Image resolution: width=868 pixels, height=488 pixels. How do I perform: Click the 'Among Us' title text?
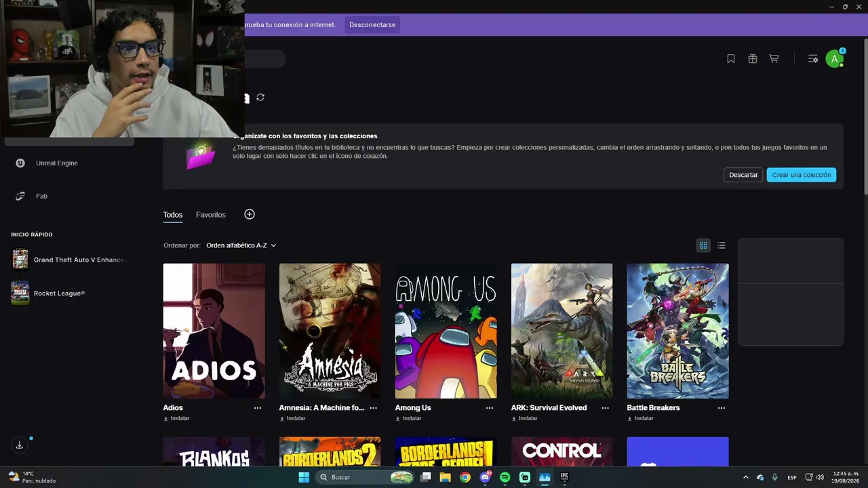[x=413, y=408]
